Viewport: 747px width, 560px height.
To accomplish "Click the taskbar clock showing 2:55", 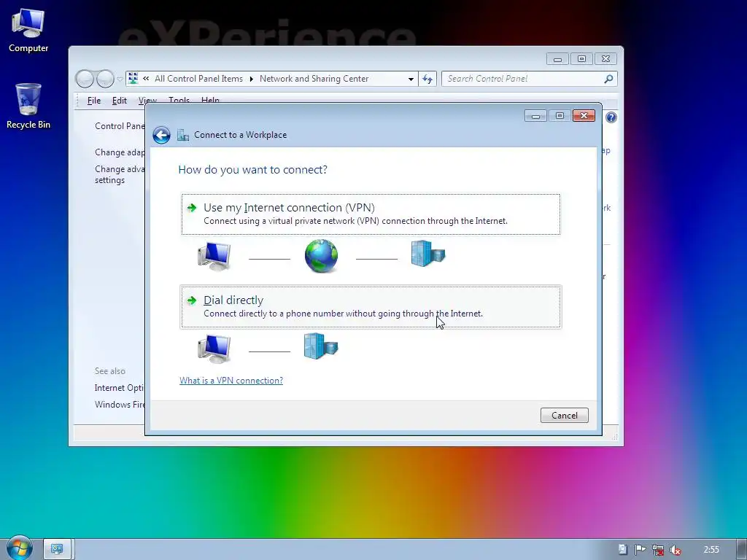I will click(711, 550).
